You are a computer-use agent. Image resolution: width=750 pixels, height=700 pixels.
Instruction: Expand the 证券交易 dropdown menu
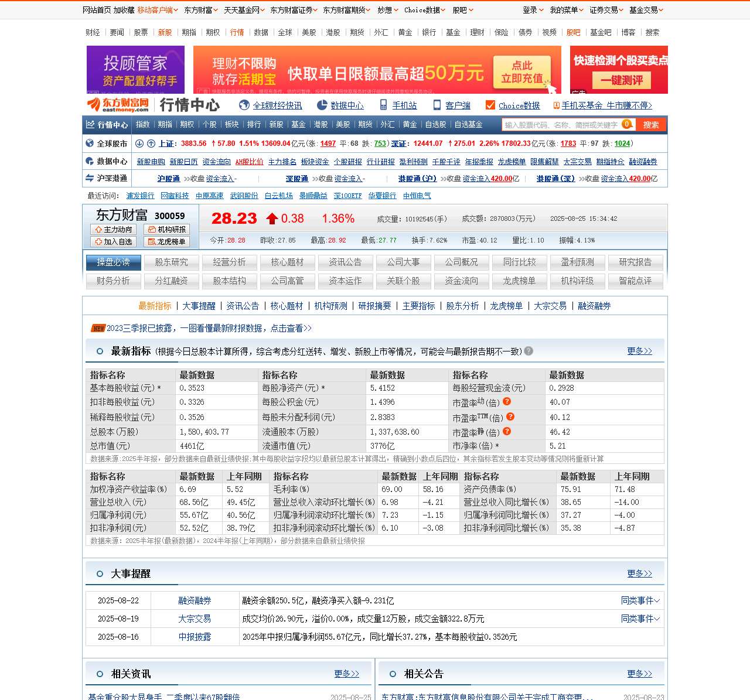606,10
